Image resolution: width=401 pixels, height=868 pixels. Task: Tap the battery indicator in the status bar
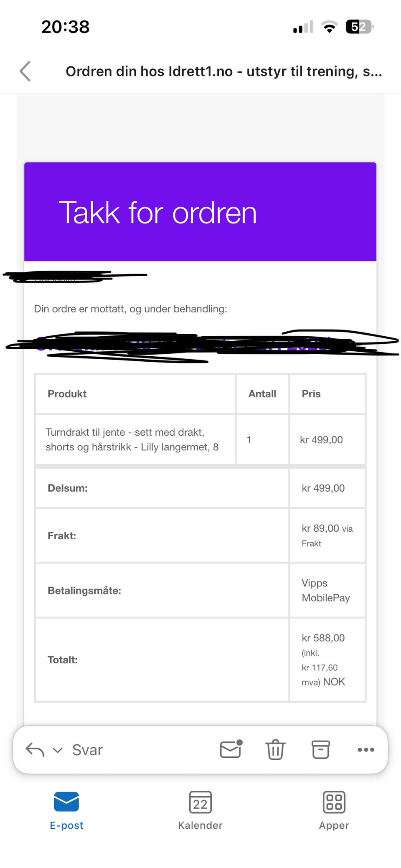pos(360,27)
